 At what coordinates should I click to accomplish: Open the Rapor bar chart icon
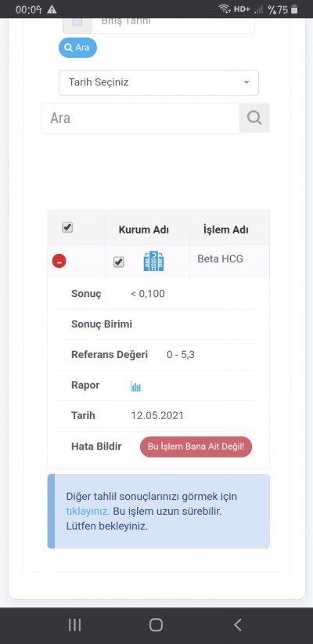(136, 386)
